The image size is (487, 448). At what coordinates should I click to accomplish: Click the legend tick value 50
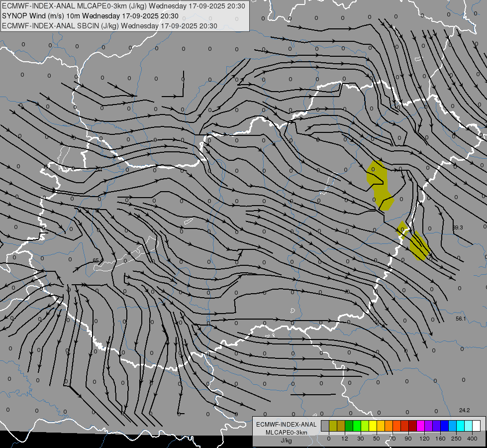point(377,439)
